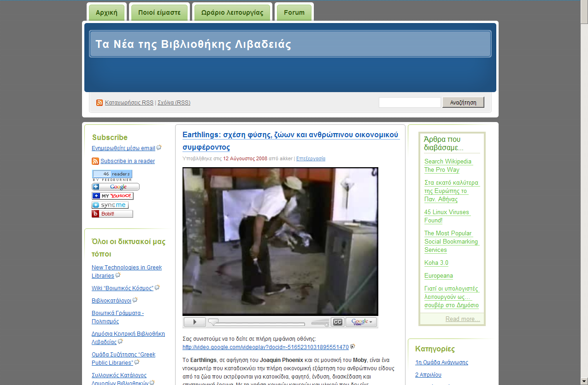Open the Earthlings post title link

290,141
